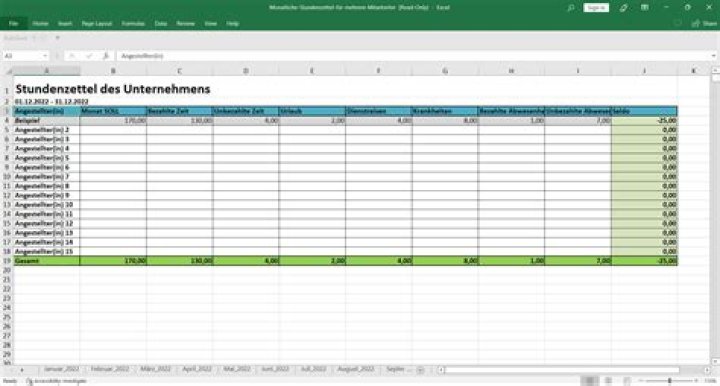Click the comments icon left of Share
Screen dimensions: 720x386
677,23
